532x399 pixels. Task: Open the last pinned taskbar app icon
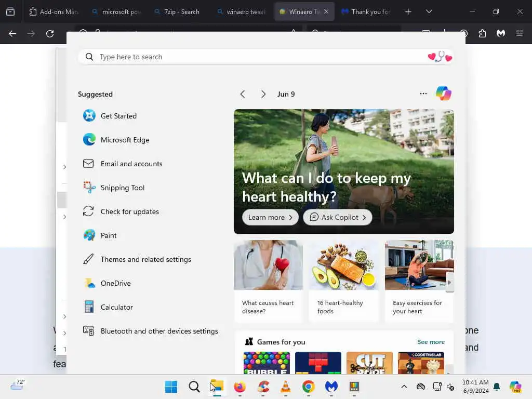click(x=354, y=387)
